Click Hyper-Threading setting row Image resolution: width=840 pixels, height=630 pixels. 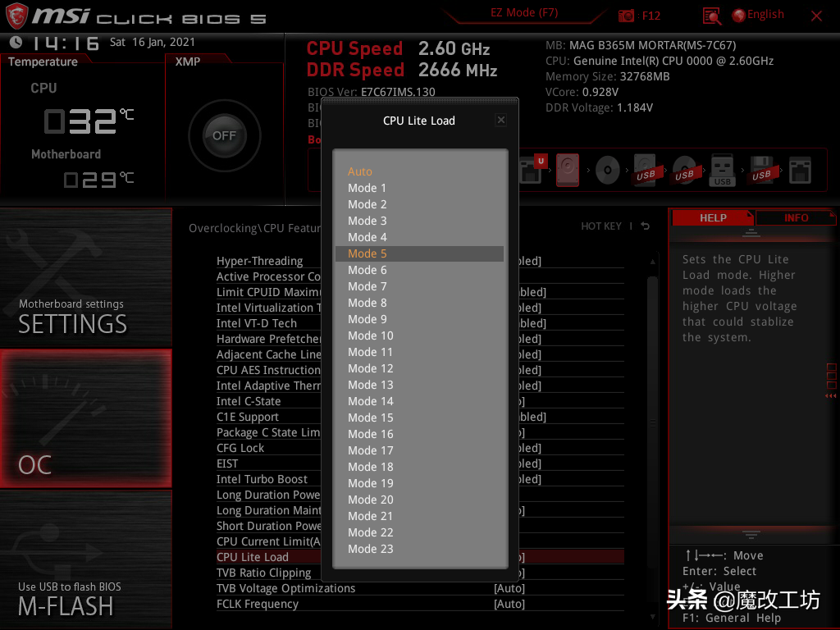420,261
